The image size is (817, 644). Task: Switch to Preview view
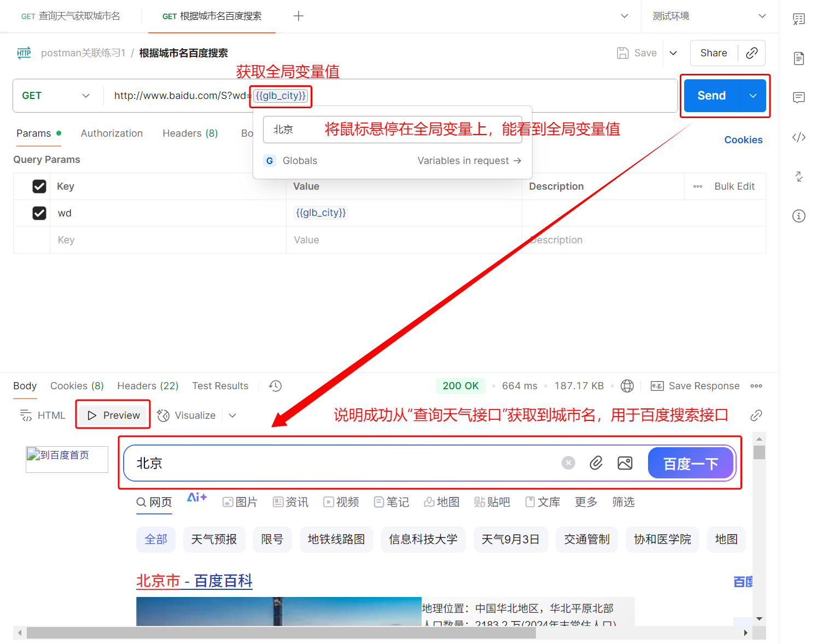click(114, 415)
